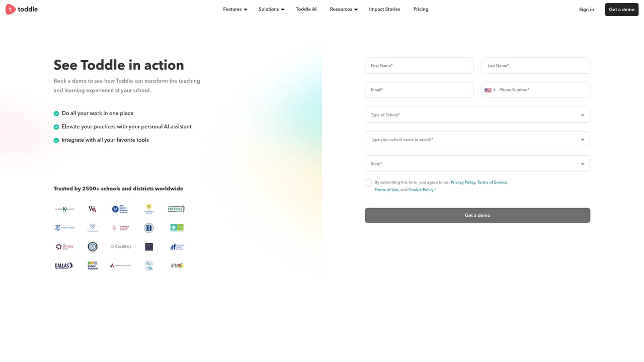Submit the form with Get a demo
The image size is (644, 362).
(x=477, y=215)
